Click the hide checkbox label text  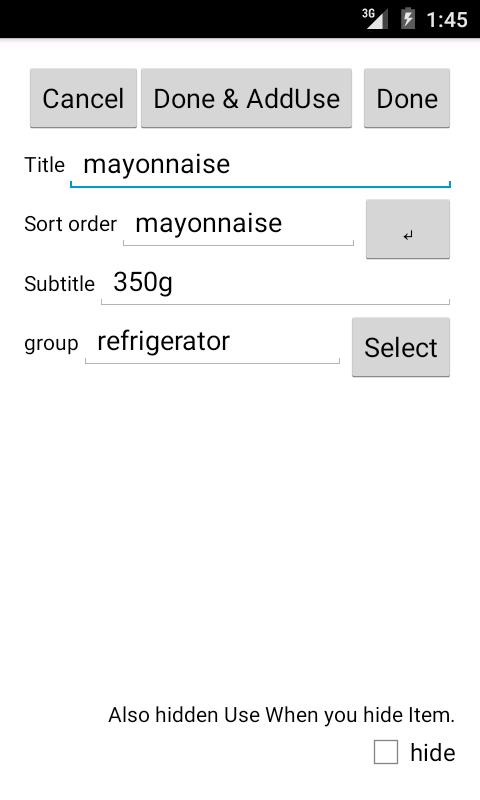(x=433, y=753)
